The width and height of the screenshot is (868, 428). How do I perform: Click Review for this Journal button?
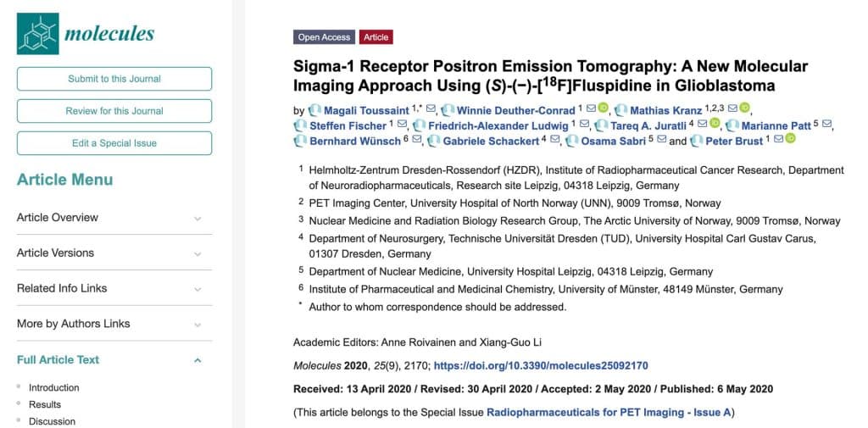pyautogui.click(x=114, y=111)
